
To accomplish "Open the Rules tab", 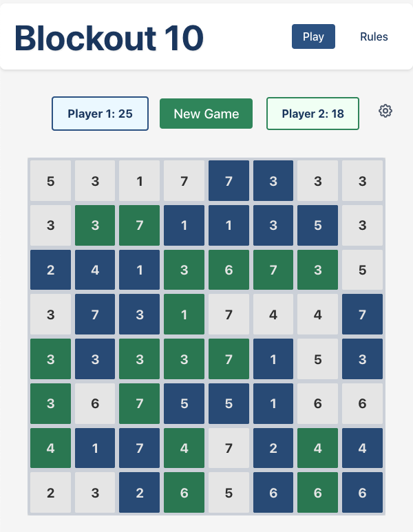I will [374, 36].
